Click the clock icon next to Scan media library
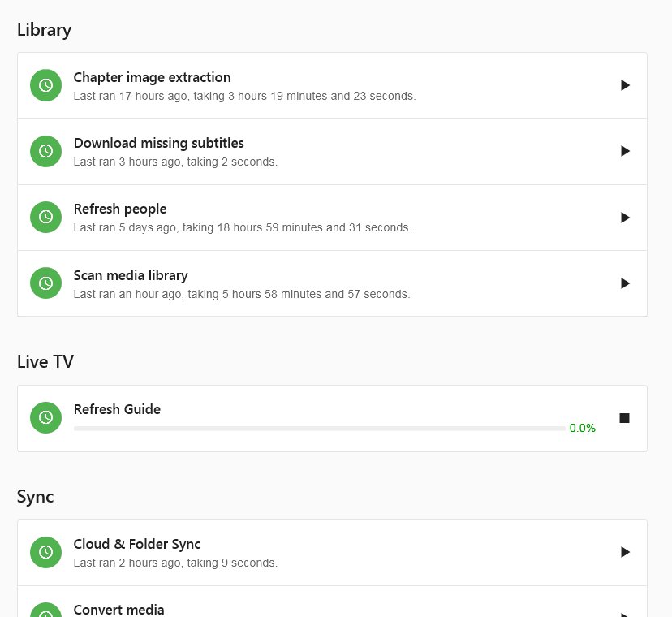The width and height of the screenshot is (672, 617). pos(46,283)
